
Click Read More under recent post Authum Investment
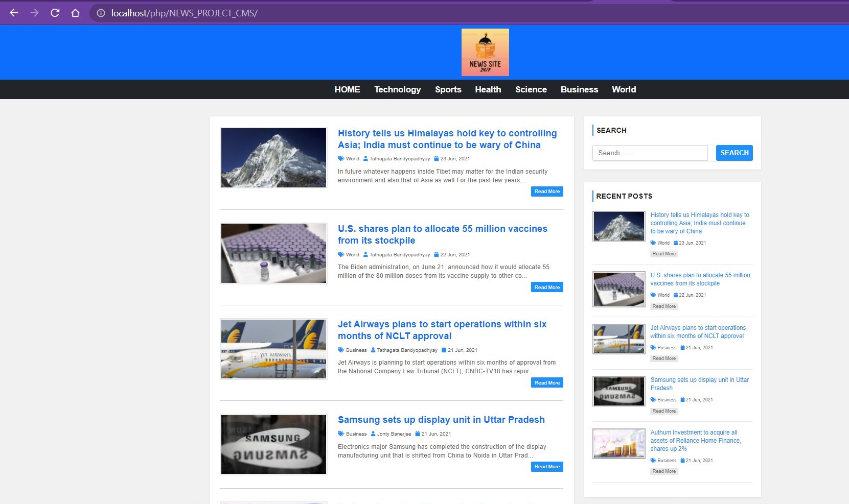664,471
